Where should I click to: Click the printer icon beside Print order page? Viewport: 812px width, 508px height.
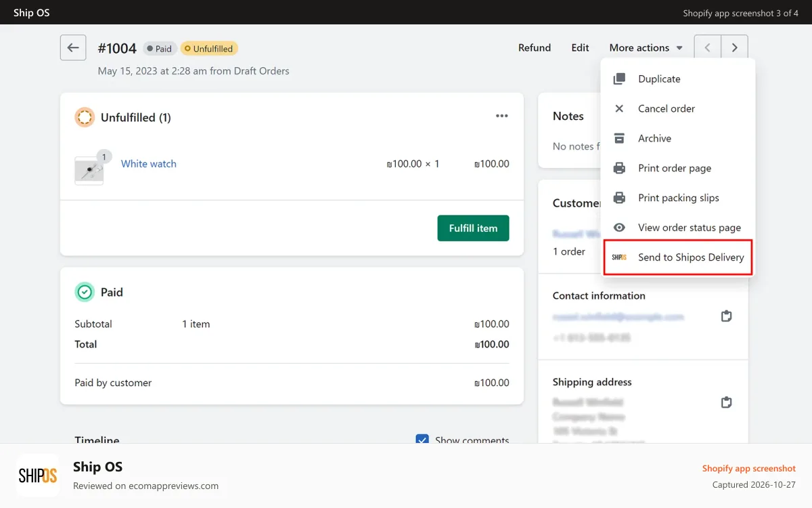coord(619,168)
